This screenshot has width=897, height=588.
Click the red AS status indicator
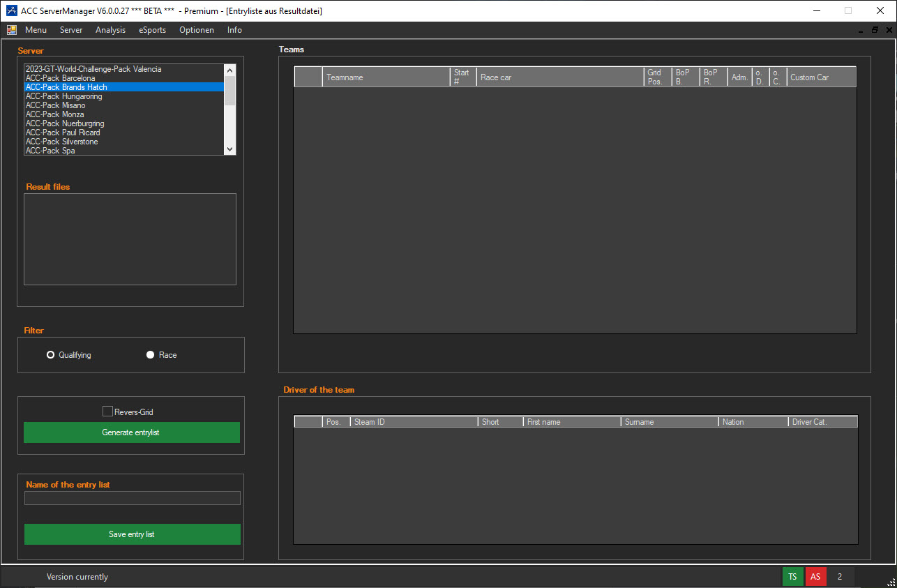point(815,577)
